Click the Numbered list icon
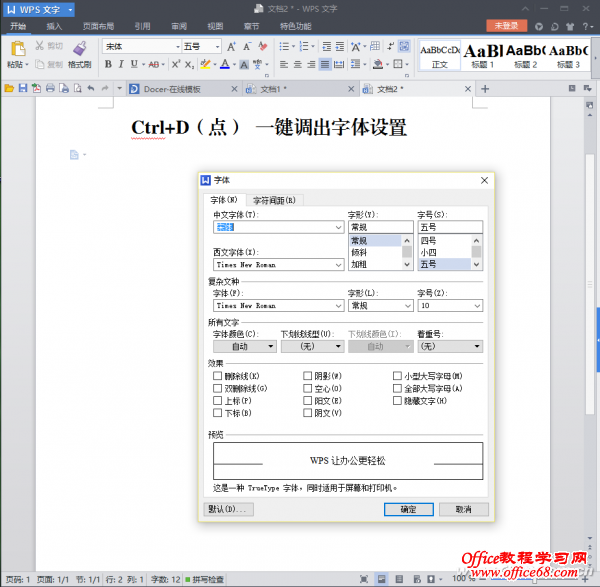This screenshot has height=587, width=600. pyautogui.click(x=304, y=47)
